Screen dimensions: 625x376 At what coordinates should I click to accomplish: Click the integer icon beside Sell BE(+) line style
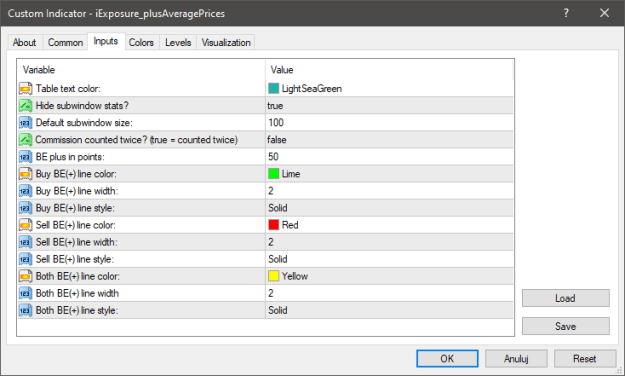point(25,259)
